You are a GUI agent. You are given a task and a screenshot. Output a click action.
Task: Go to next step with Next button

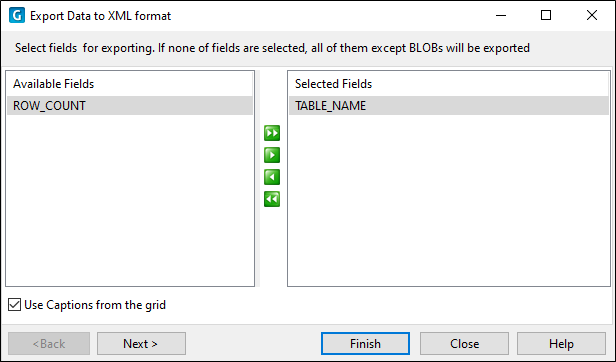tap(141, 344)
